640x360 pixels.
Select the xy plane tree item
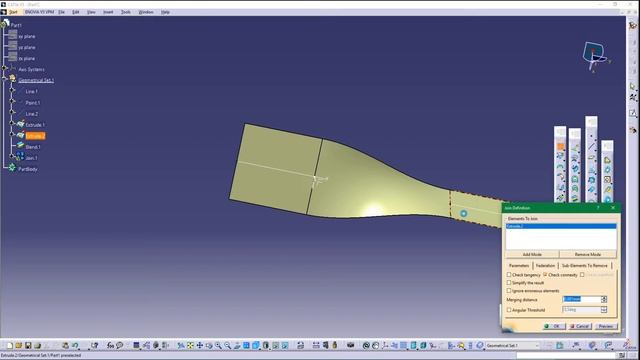[x=27, y=36]
